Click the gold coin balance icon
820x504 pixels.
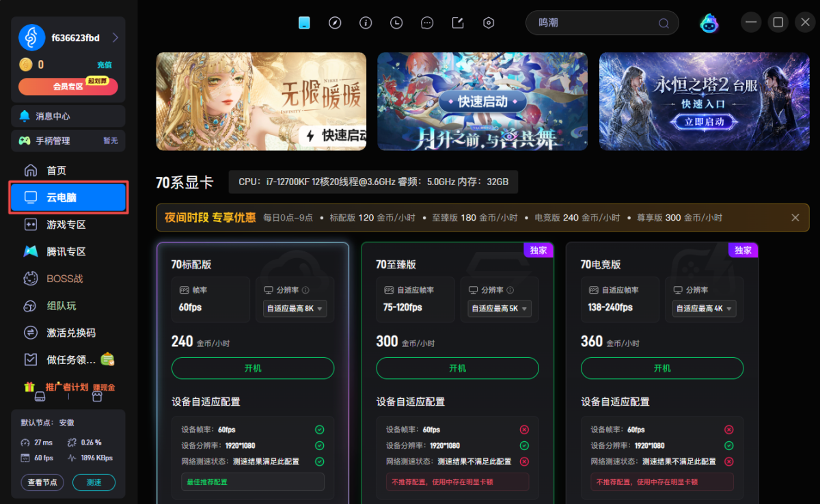point(26,65)
